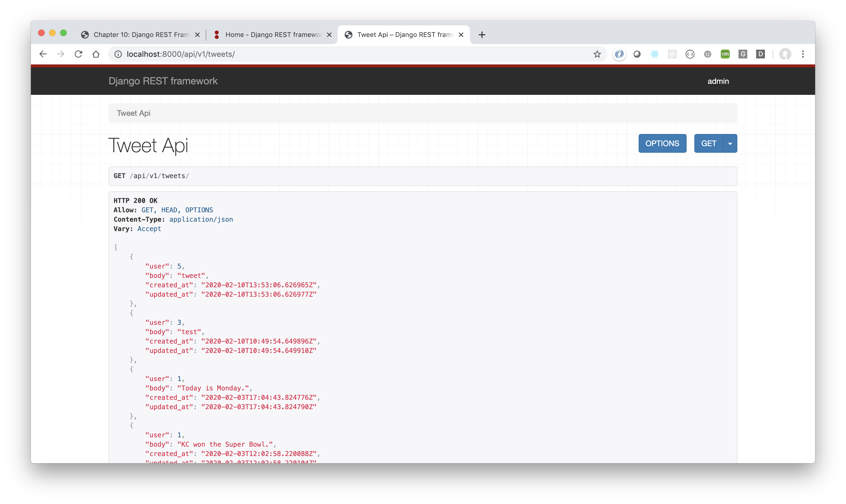Go to the browser home page

click(96, 54)
